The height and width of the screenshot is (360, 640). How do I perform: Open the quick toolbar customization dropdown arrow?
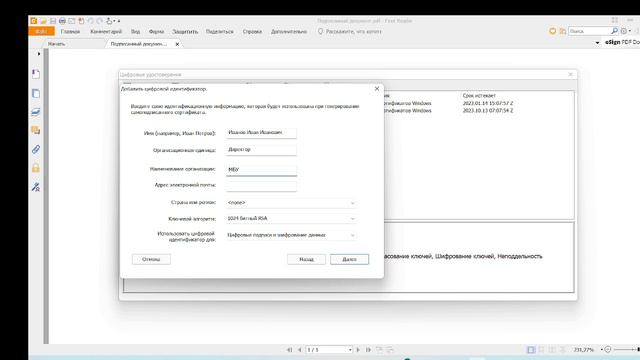point(119,21)
